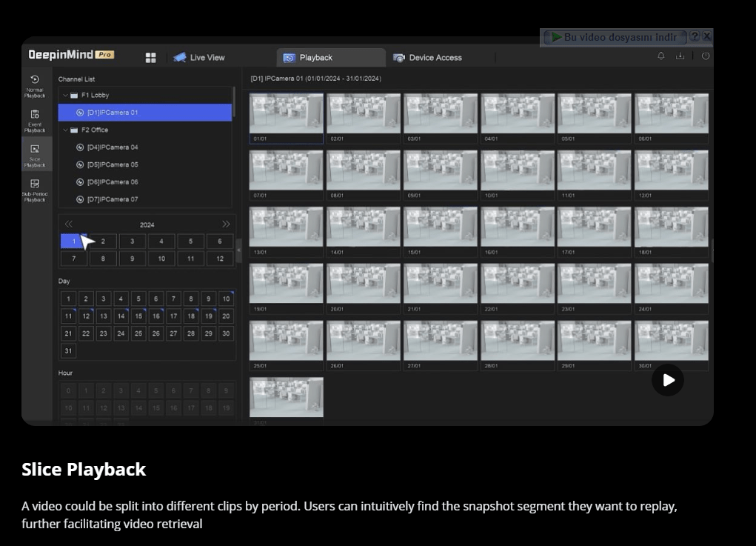Screen dimensions: 756x546
Task: Click the power icon in header
Action: pyautogui.click(x=705, y=56)
